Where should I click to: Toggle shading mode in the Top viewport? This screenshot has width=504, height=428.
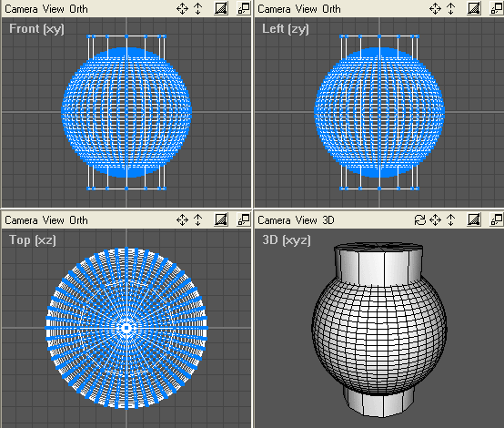[221, 220]
